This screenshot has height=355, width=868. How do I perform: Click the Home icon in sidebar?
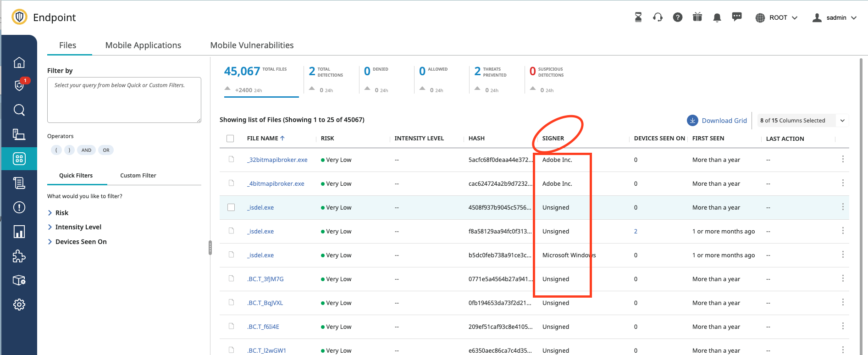(19, 62)
